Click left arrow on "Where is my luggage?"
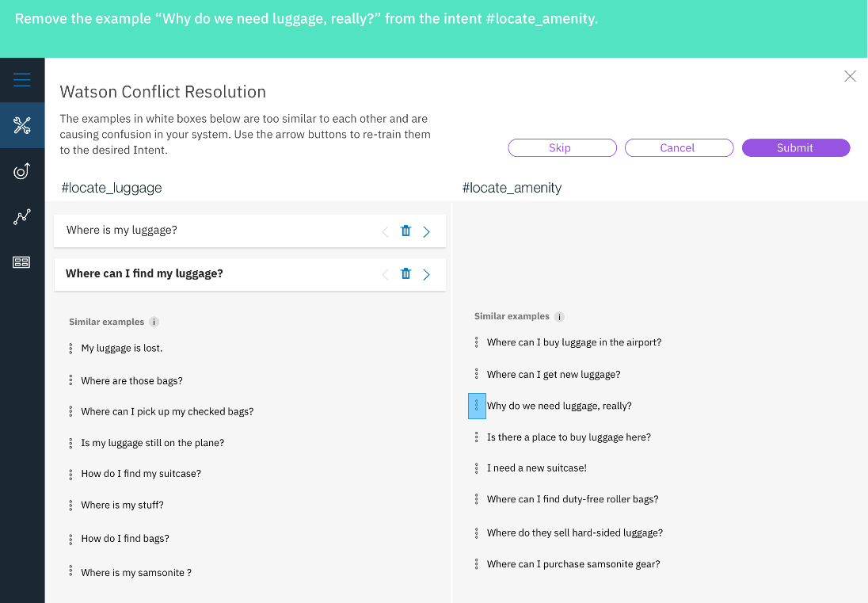868x603 pixels. coord(385,231)
